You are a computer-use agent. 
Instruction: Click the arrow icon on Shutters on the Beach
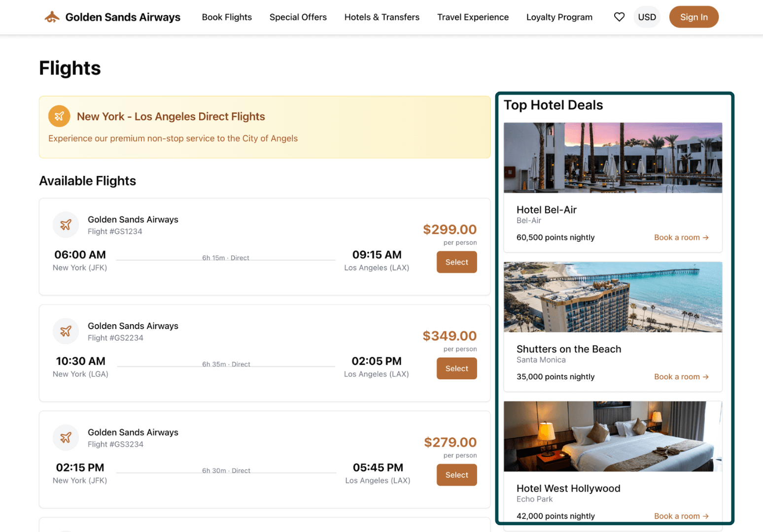pos(706,376)
